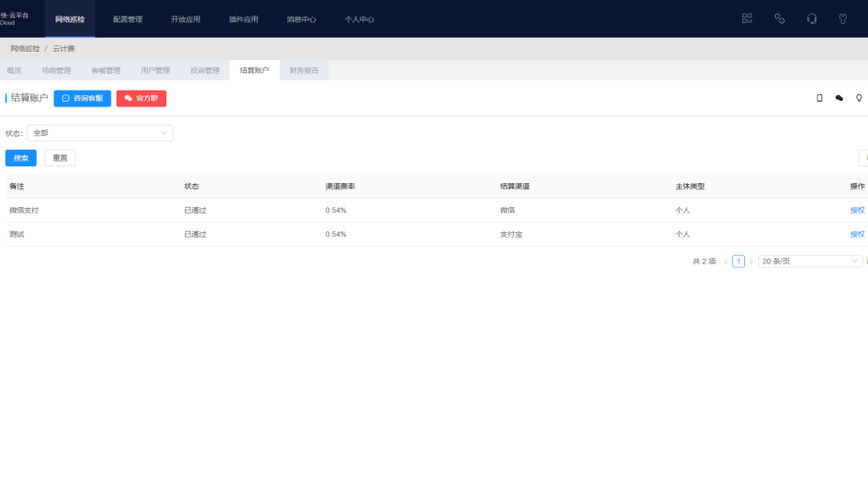Click 云计费 in the breadcrumb
The image size is (868, 488).
(64, 49)
